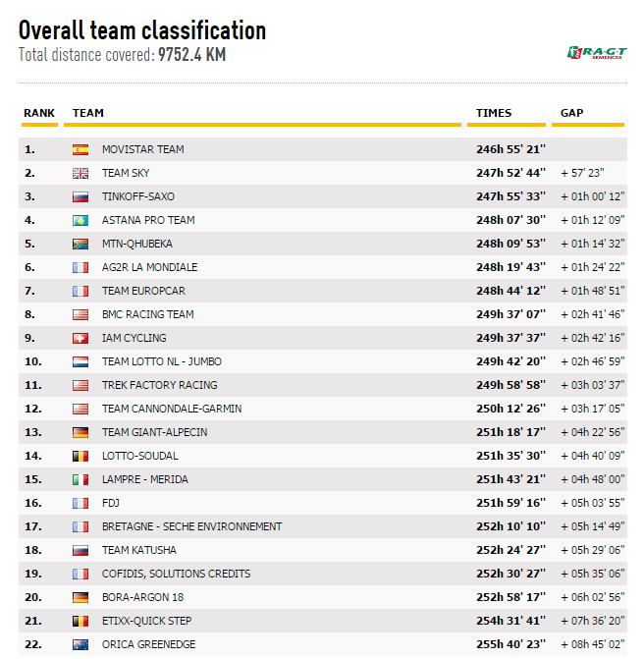Open the BMC Racing Team link
The width and height of the screenshot is (644, 659).
click(147, 314)
